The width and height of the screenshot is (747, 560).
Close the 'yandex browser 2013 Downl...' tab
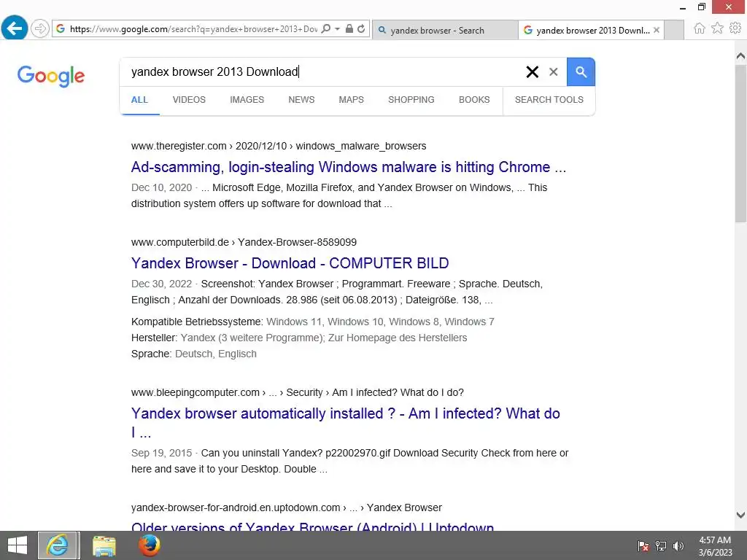coord(657,30)
